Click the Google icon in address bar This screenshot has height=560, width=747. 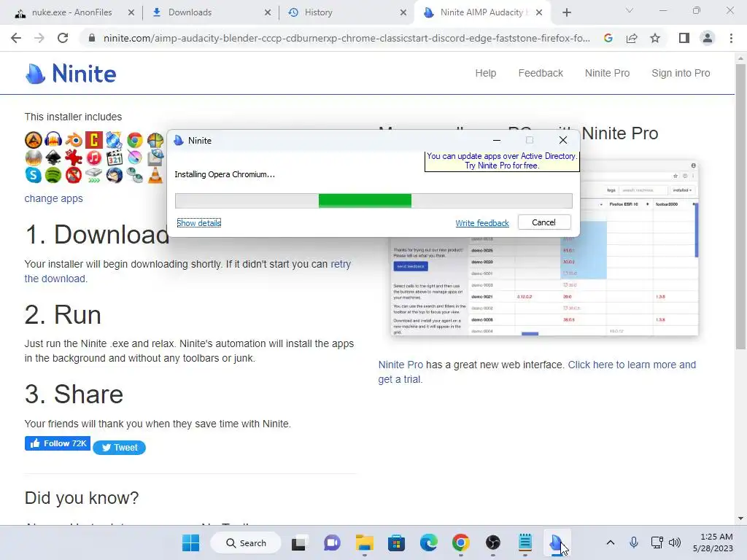point(608,38)
